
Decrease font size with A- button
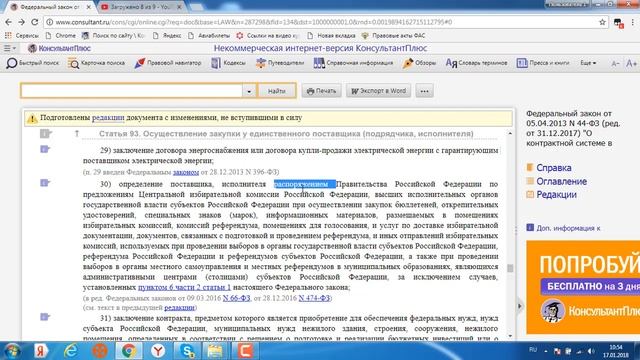[615, 63]
